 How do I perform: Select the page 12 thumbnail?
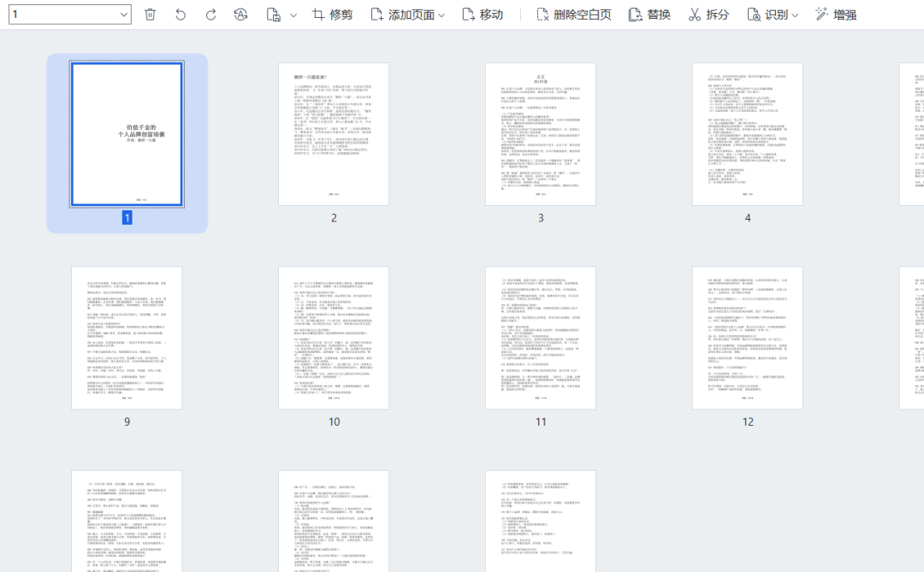(x=747, y=338)
